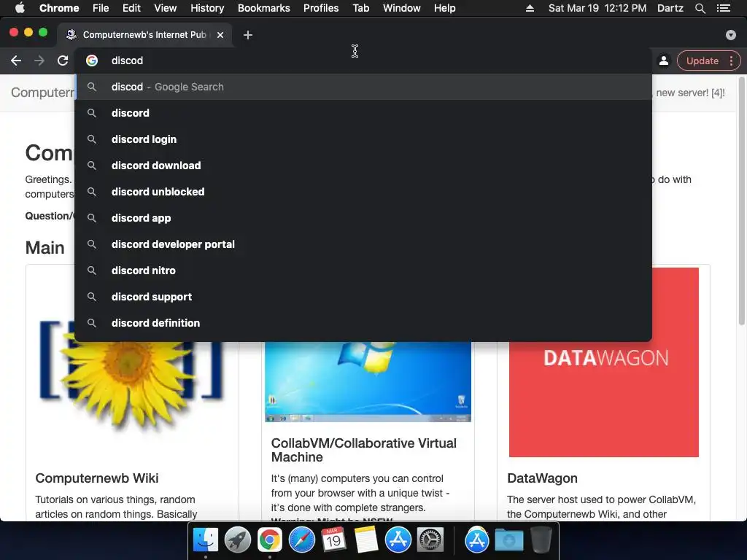This screenshot has width=747, height=560.
Task: Click the Windows 7 CollabVM screenshot
Action: tap(368, 382)
